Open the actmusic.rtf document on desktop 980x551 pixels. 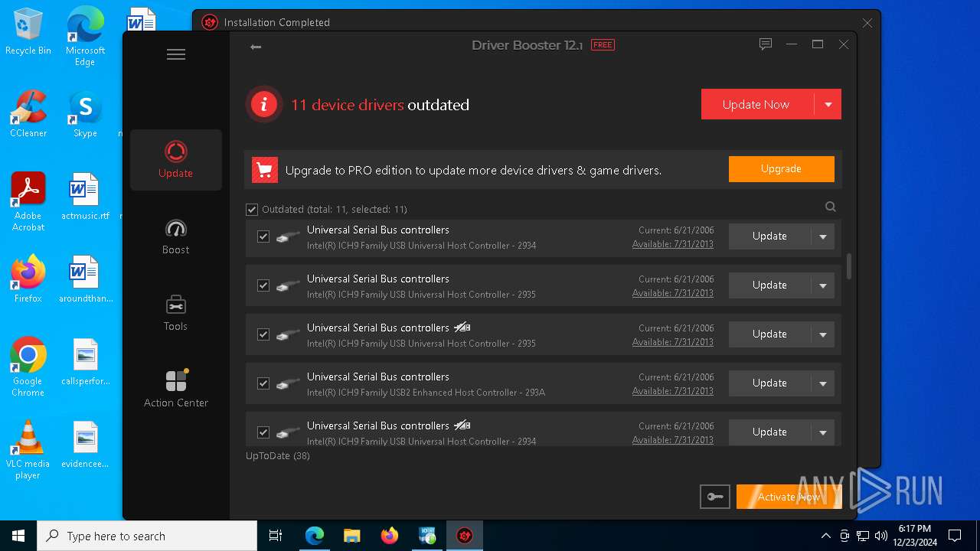(85, 197)
